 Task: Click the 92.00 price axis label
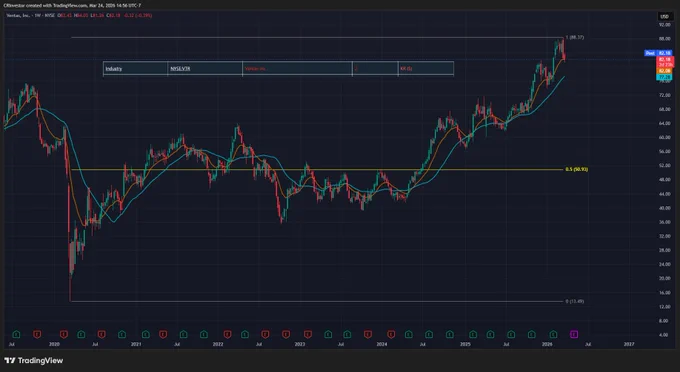tap(664, 25)
